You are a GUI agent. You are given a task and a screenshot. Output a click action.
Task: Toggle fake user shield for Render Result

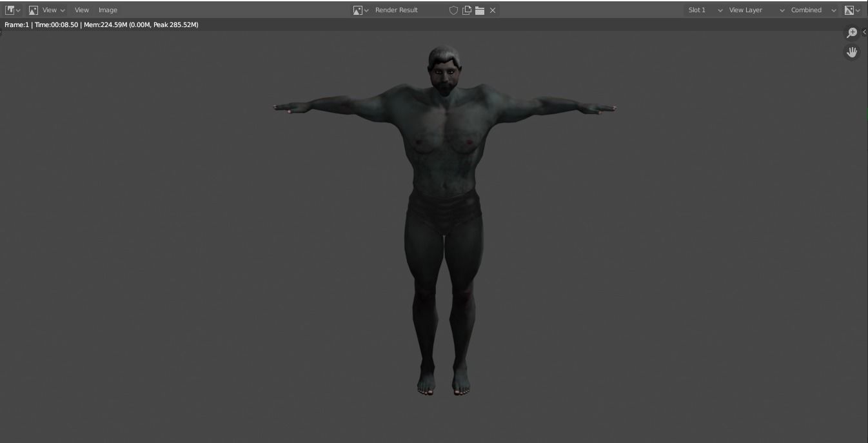click(x=453, y=10)
